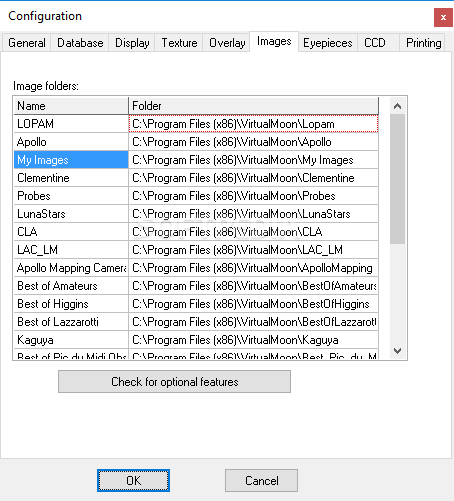The width and height of the screenshot is (454, 501).
Task: Select the Best of Amateurs name cell
Action: pyautogui.click(x=71, y=286)
